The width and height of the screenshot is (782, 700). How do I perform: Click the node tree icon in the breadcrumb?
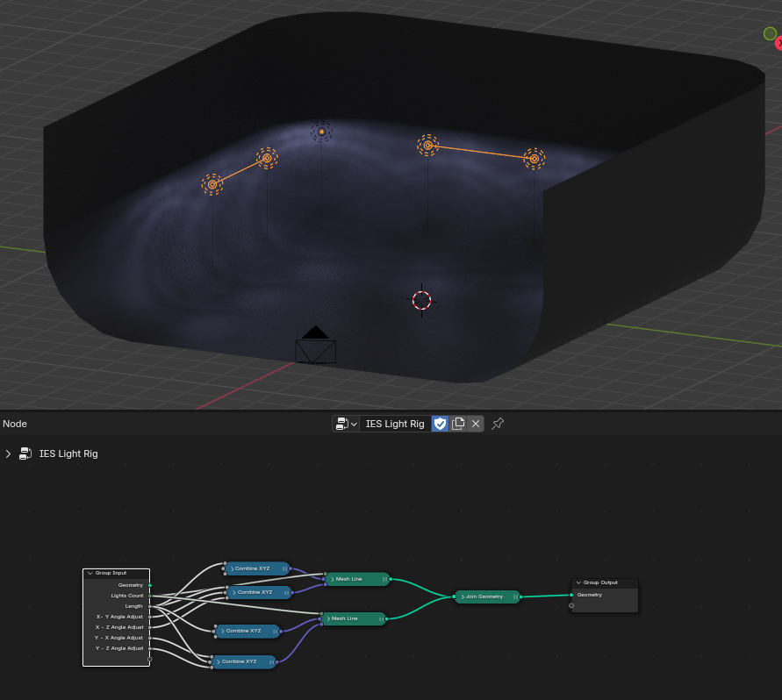tap(25, 454)
